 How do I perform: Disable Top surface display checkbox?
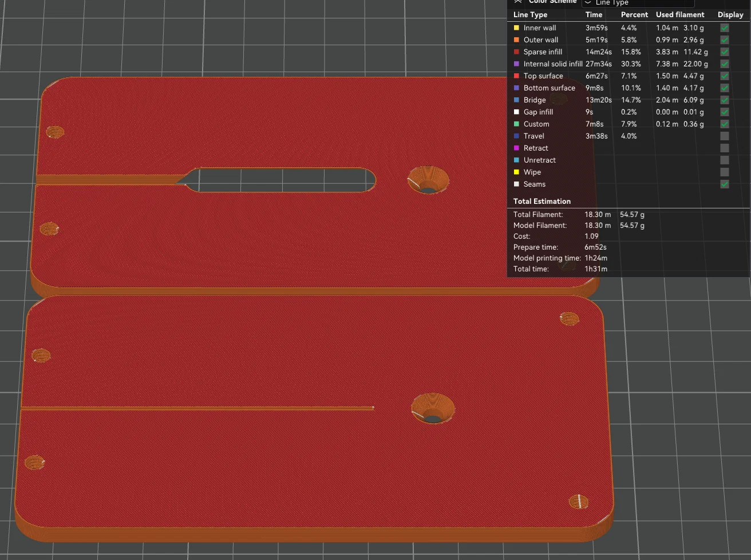(725, 76)
